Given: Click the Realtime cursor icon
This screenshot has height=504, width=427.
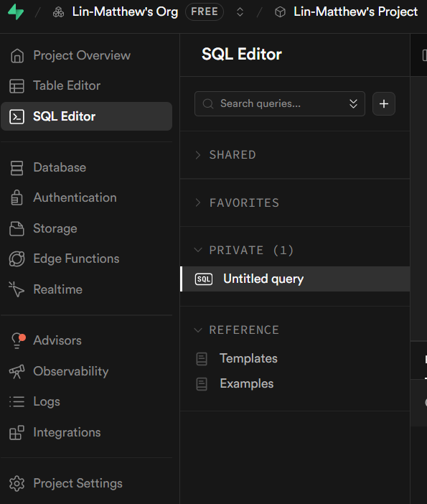Looking at the screenshot, I should click(16, 289).
